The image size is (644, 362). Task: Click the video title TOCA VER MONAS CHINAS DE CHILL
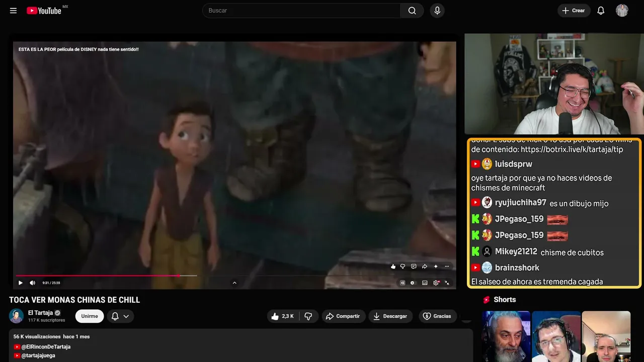tap(74, 300)
